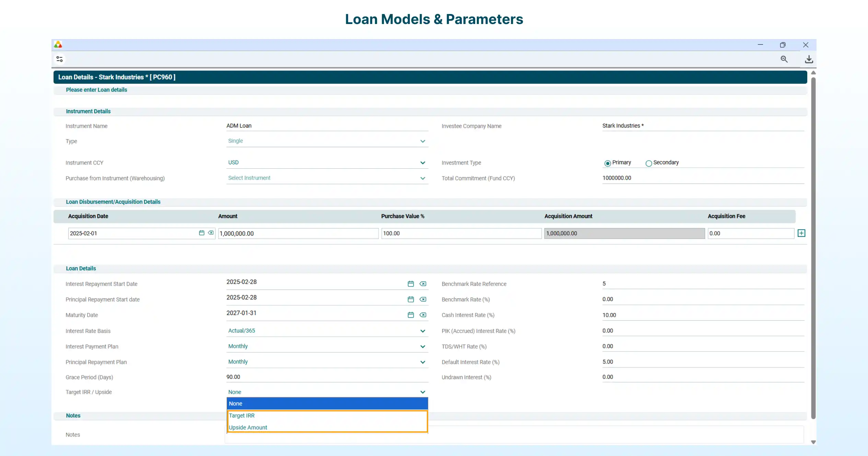Image resolution: width=868 pixels, height=456 pixels.
Task: Click Default Interest Rate field 5.00
Action: (x=703, y=362)
